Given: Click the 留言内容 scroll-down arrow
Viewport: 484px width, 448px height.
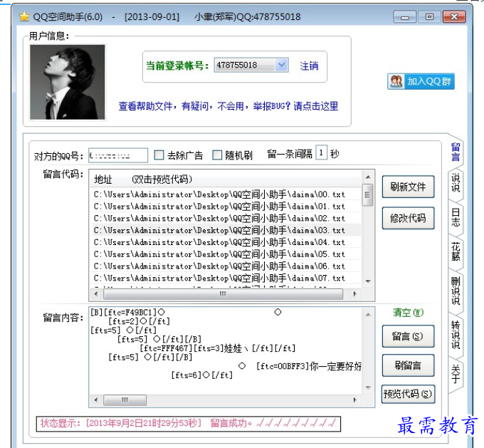Looking at the screenshot, I should (x=368, y=387).
